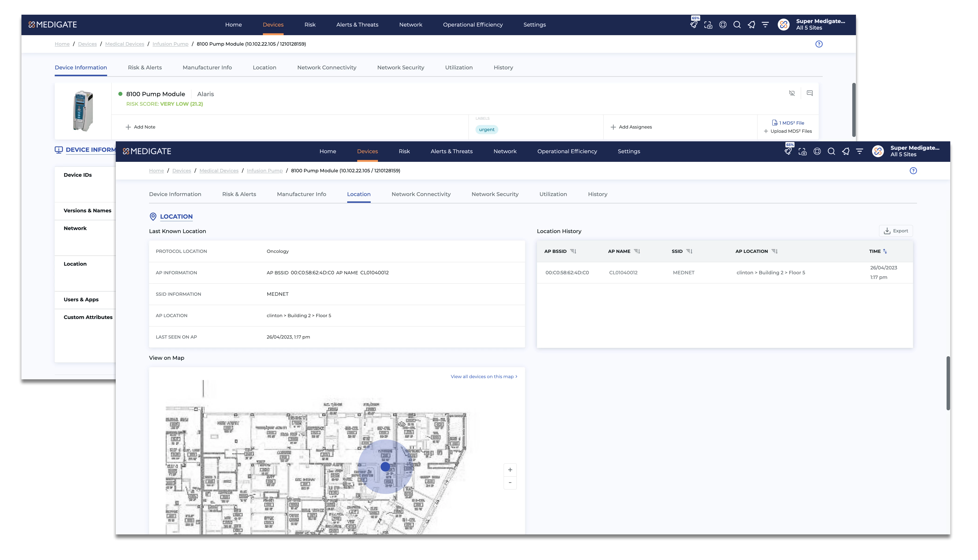Open AP NAME column filter
The height and width of the screenshot is (560, 978).
click(637, 251)
